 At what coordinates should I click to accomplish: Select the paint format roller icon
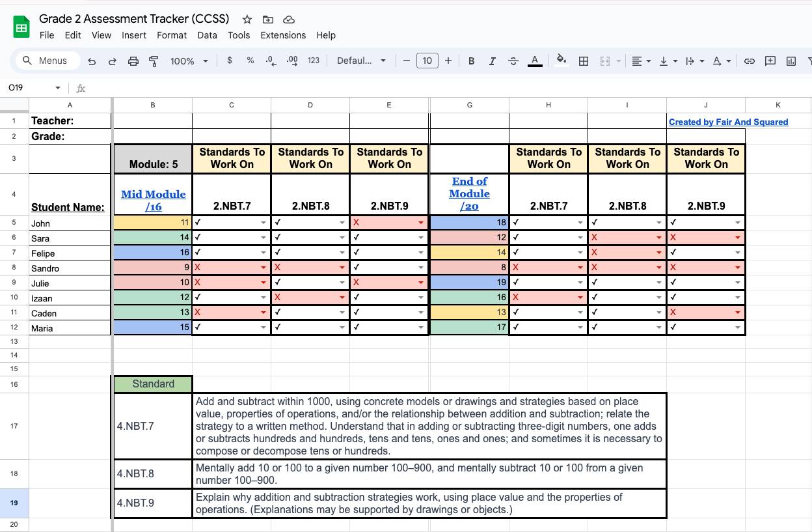154,61
